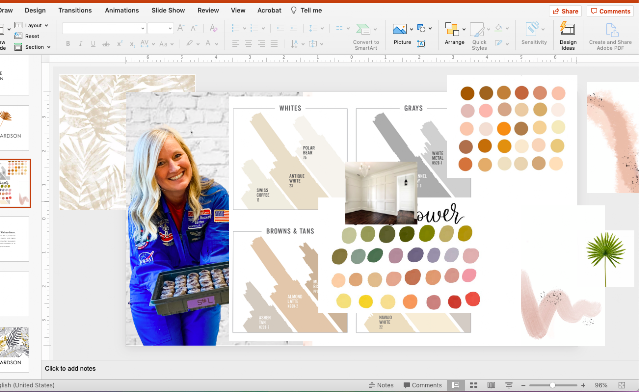Image resolution: width=639 pixels, height=392 pixels.
Task: Increase list indent level
Action: (293, 28)
